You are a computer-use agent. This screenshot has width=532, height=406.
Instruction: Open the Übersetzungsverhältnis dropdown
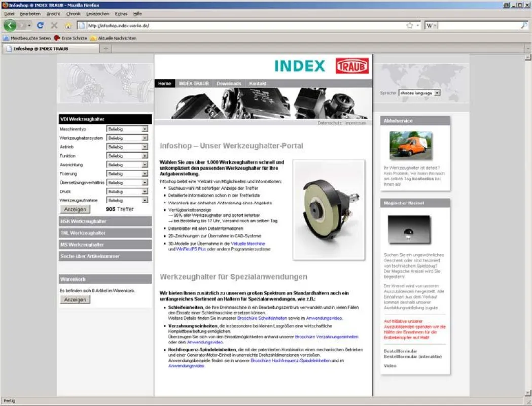coord(127,183)
